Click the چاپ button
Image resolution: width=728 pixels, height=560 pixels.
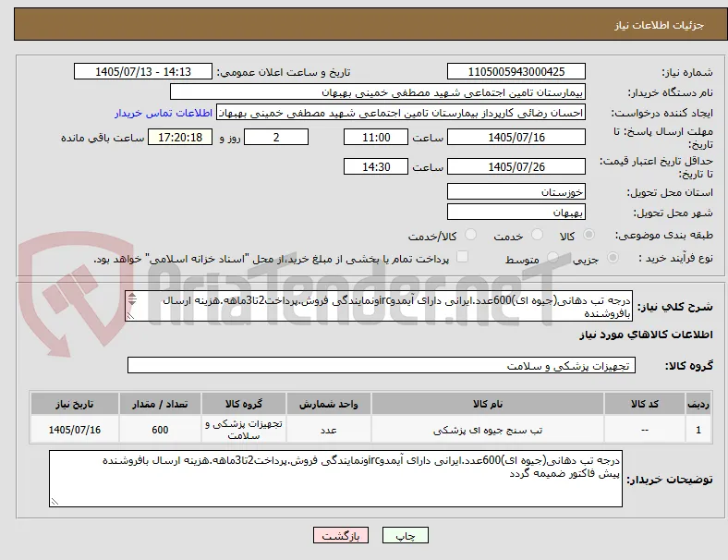(x=406, y=535)
